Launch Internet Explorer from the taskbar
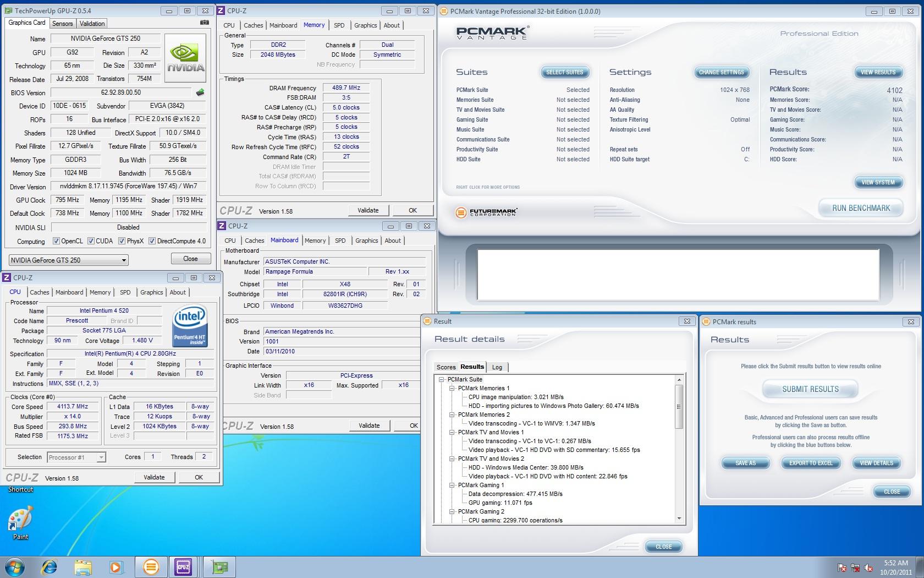Viewport: 924px width, 578px height. [50, 566]
